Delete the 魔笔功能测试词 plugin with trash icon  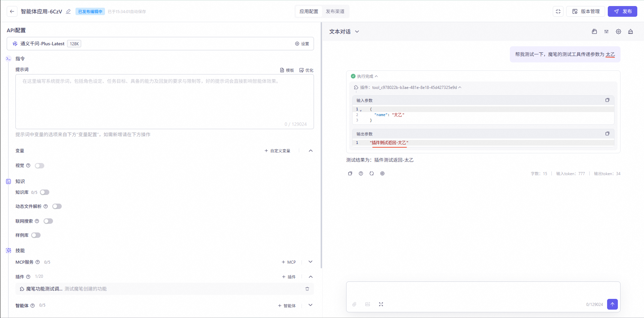tap(307, 289)
